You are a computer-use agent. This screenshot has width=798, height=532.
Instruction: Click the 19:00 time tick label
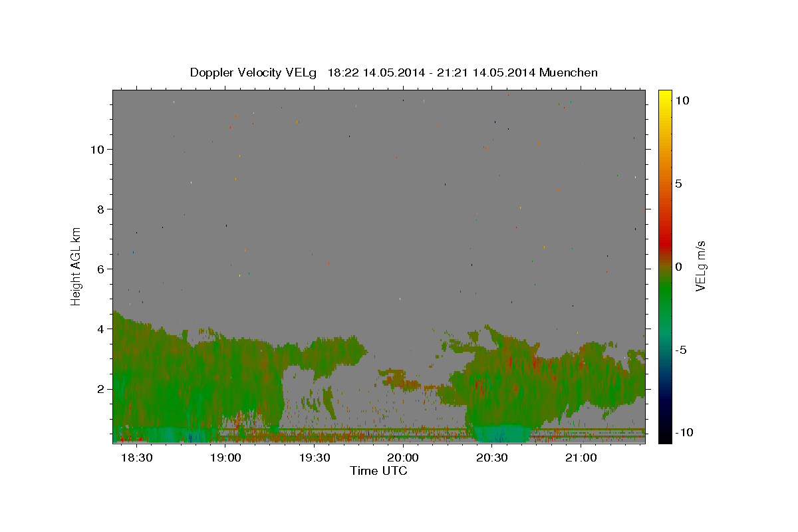[225, 458]
